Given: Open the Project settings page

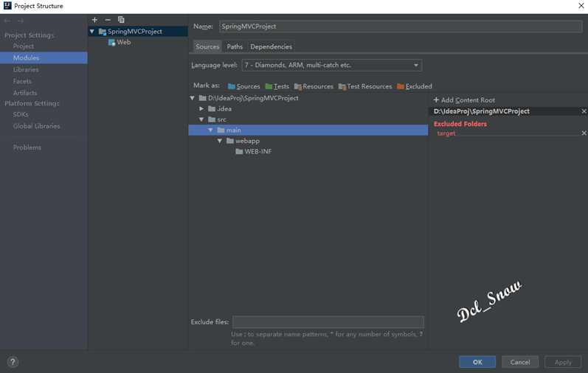Looking at the screenshot, I should [x=24, y=46].
